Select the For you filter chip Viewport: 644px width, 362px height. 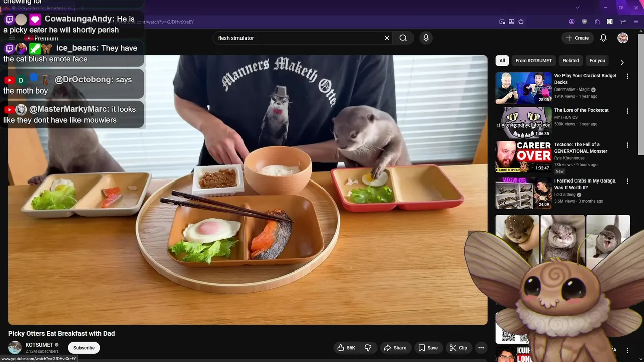point(597,60)
